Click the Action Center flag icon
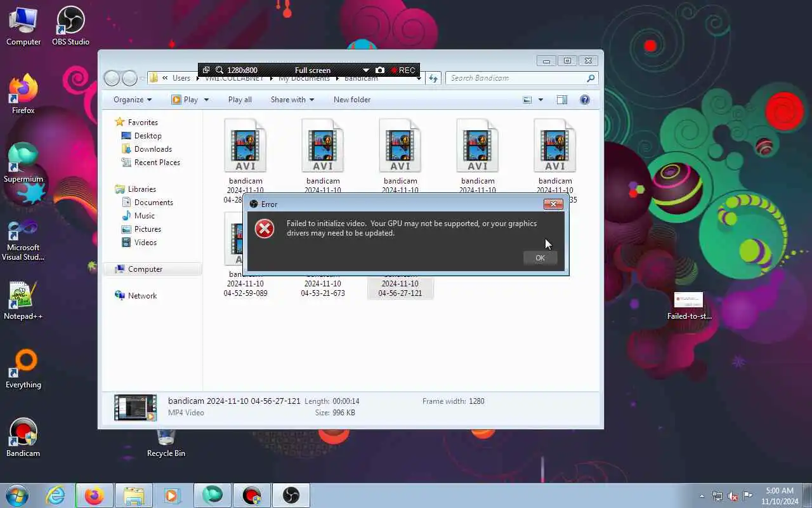812x508 pixels. click(748, 496)
